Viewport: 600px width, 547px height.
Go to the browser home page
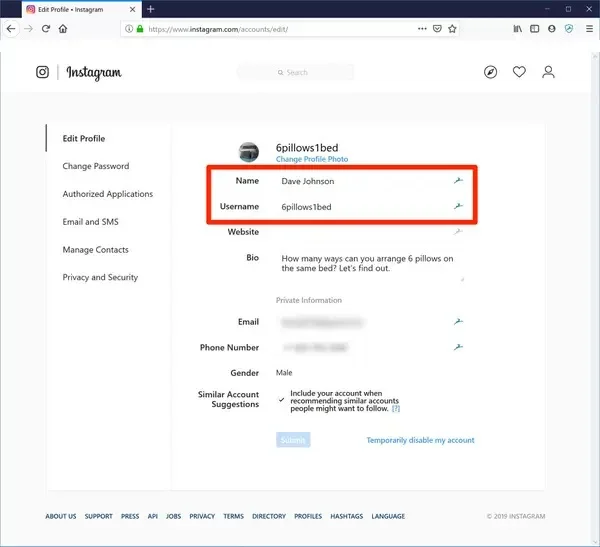[63, 29]
